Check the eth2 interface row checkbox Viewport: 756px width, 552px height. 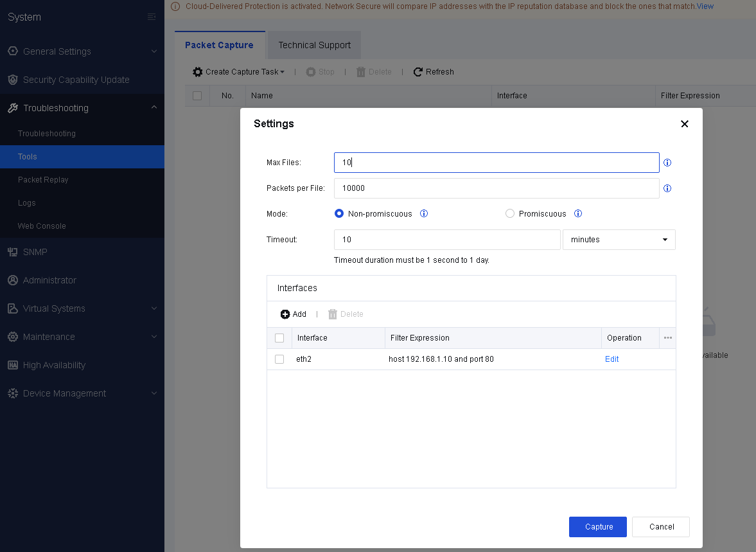[x=279, y=359]
